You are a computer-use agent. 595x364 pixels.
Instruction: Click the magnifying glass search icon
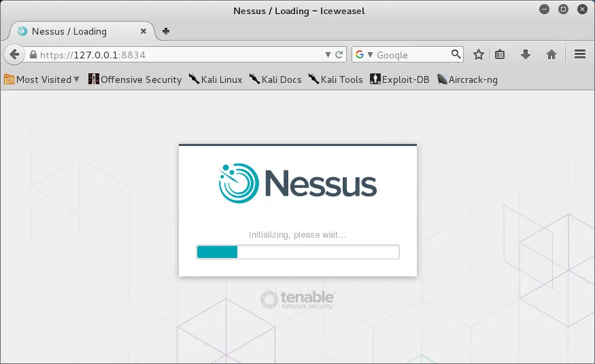[456, 54]
